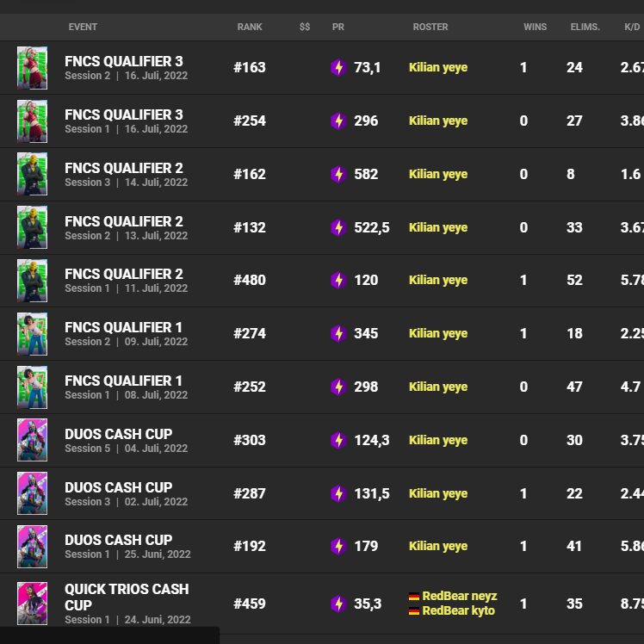644x644 pixels.
Task: Open the Duos Cash Cup Session 3 thumbnail
Action: 32,493
